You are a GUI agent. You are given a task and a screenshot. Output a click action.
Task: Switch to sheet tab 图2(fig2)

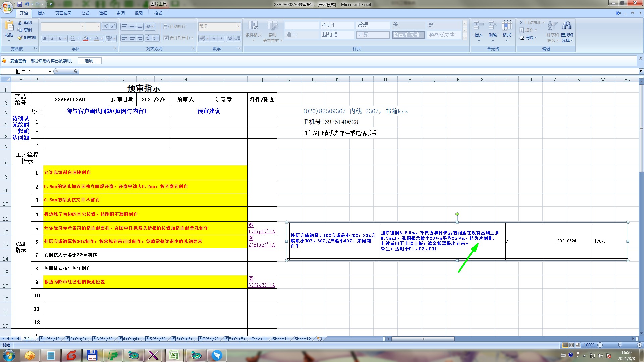point(76,339)
